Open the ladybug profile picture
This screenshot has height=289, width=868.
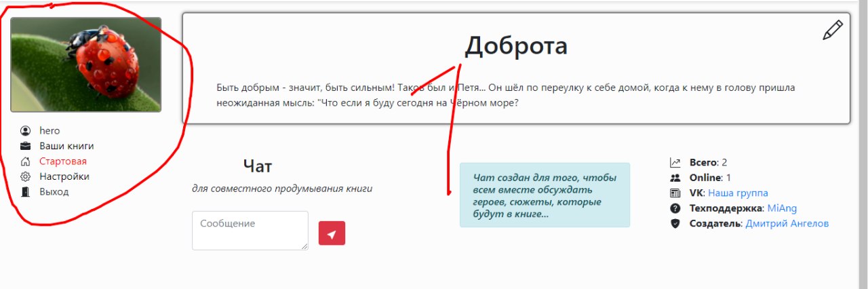(86, 64)
